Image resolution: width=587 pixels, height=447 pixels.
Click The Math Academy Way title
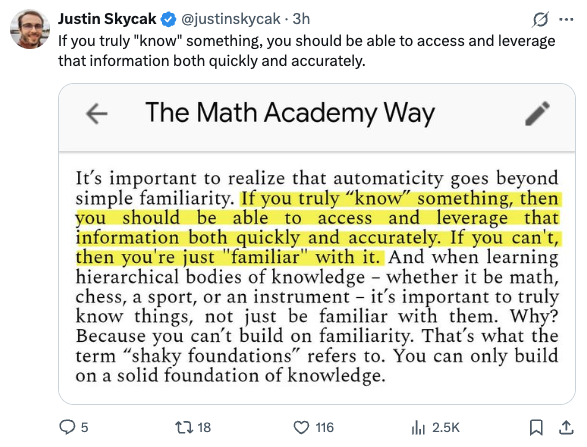(290, 112)
